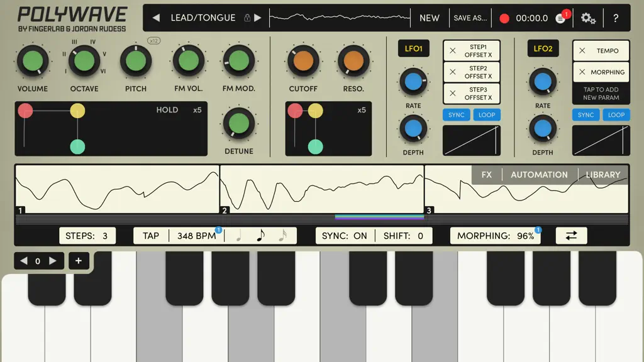Screen dimensions: 644x362
Task: Select green point in amp envelope
Action: coord(77,146)
